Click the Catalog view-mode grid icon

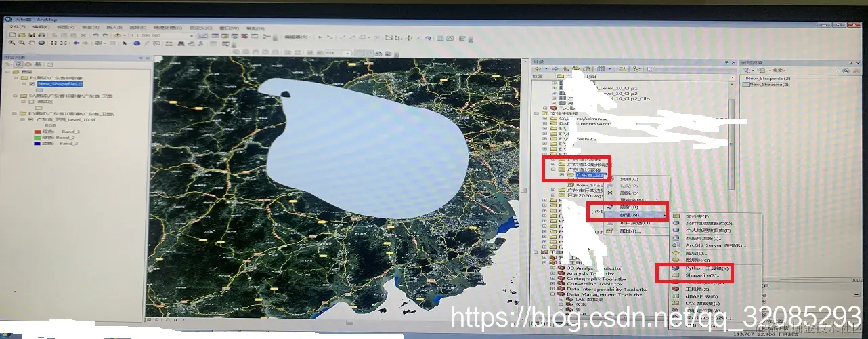(601, 69)
